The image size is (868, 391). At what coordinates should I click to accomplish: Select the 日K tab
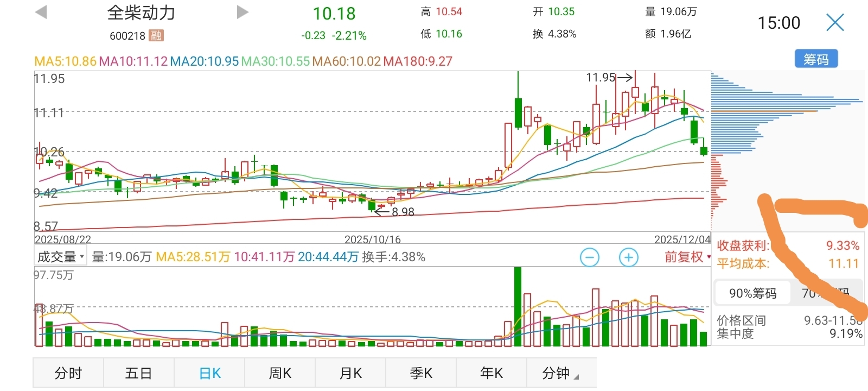[x=209, y=373]
